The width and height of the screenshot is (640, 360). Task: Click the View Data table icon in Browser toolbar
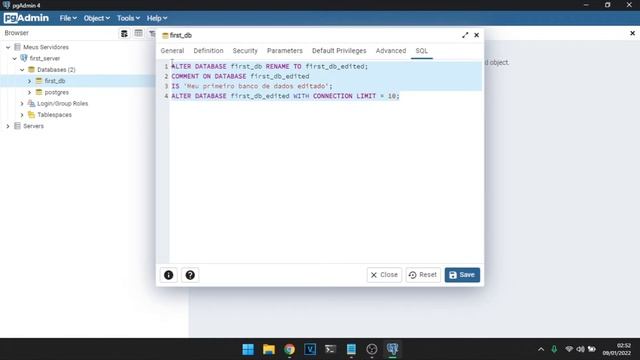coord(138,33)
